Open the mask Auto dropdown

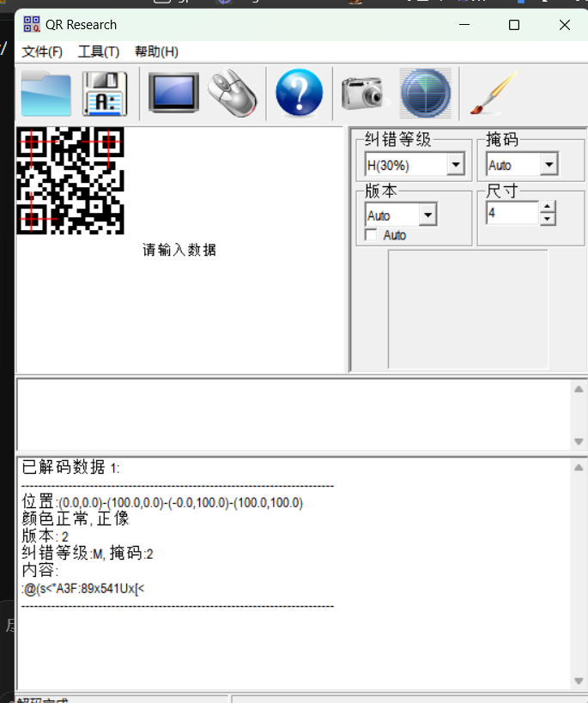click(549, 165)
